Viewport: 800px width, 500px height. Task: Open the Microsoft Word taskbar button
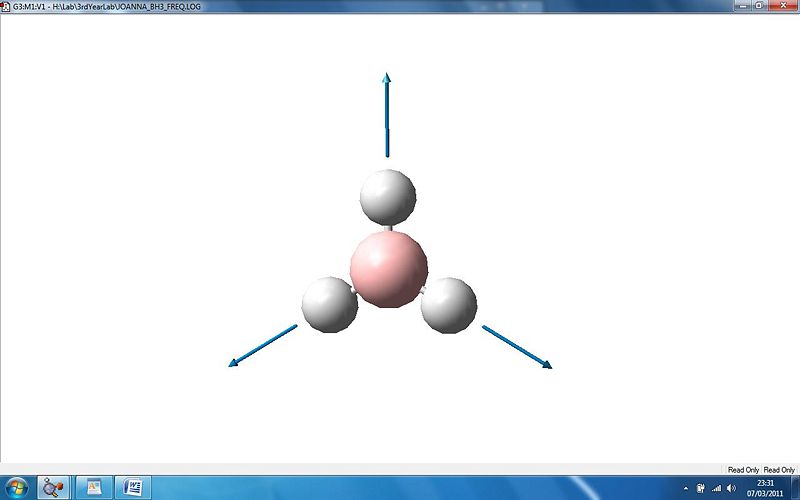click(x=133, y=488)
